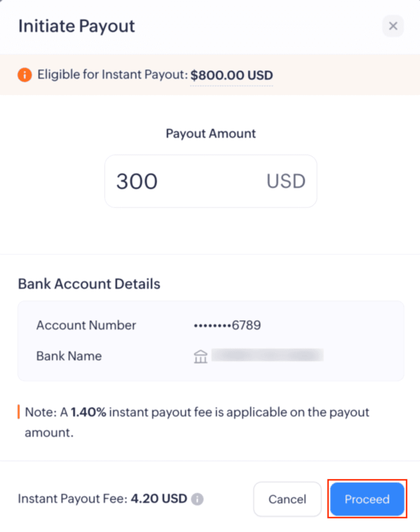Click the Account Number label
Screen dimensions: 420x532
86,325
